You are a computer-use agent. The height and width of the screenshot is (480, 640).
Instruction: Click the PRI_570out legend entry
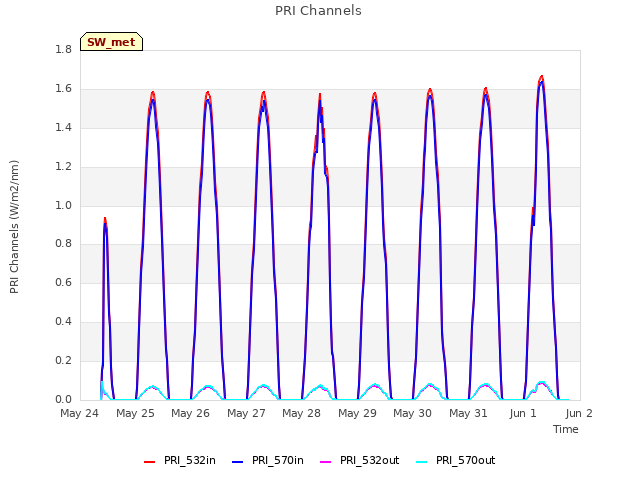coord(456,460)
